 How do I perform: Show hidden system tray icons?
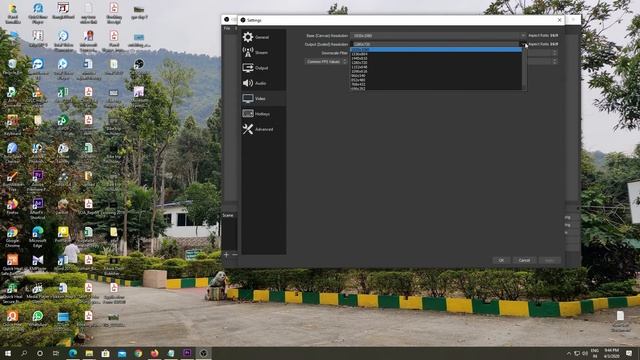point(569,353)
